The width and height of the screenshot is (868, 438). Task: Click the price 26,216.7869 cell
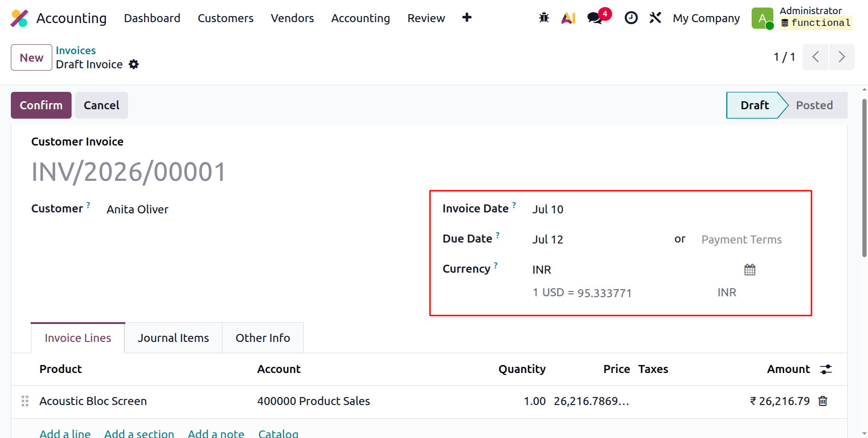592,401
